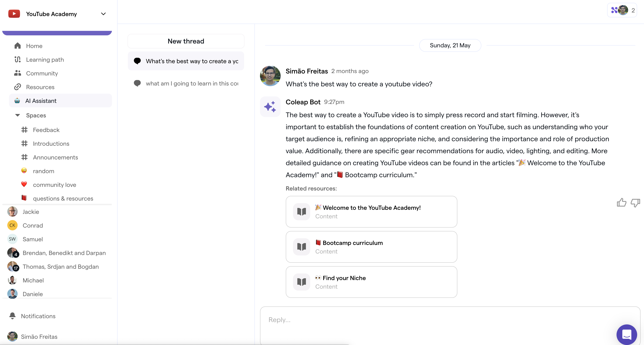Open Welcome to the YouTube Academy! resource card
The width and height of the screenshot is (644, 345).
[372, 212]
